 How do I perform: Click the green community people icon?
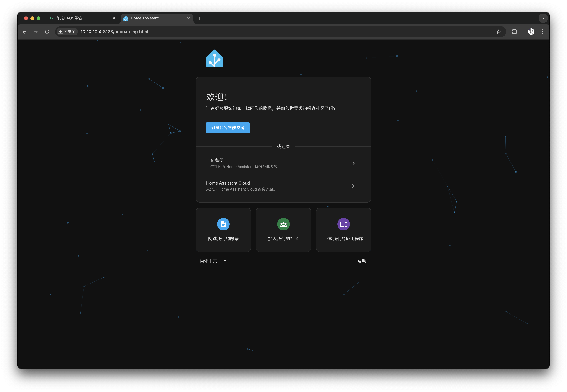tap(283, 224)
